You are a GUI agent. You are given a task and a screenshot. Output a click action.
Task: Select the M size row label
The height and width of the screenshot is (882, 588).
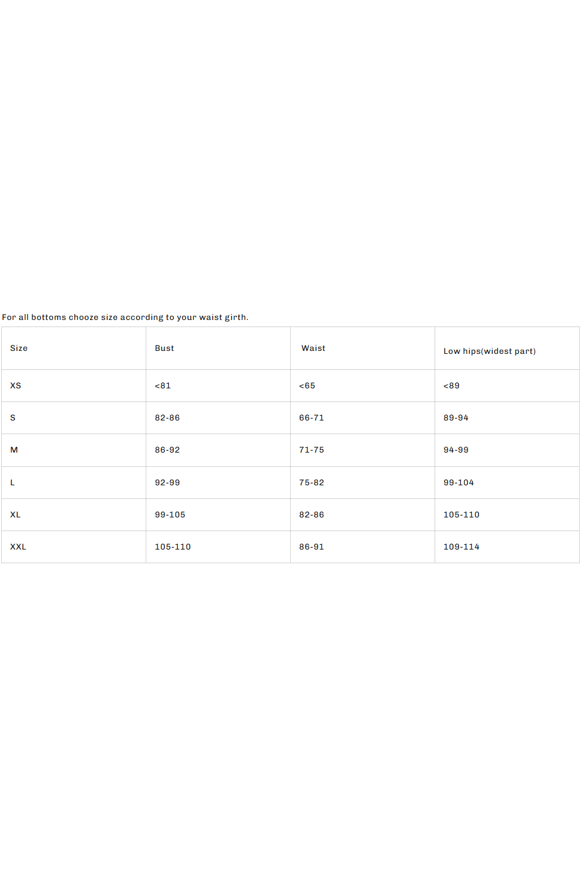(x=14, y=450)
